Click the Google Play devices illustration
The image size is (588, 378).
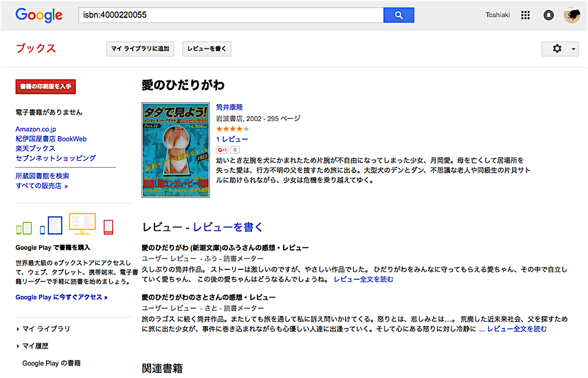[64, 224]
